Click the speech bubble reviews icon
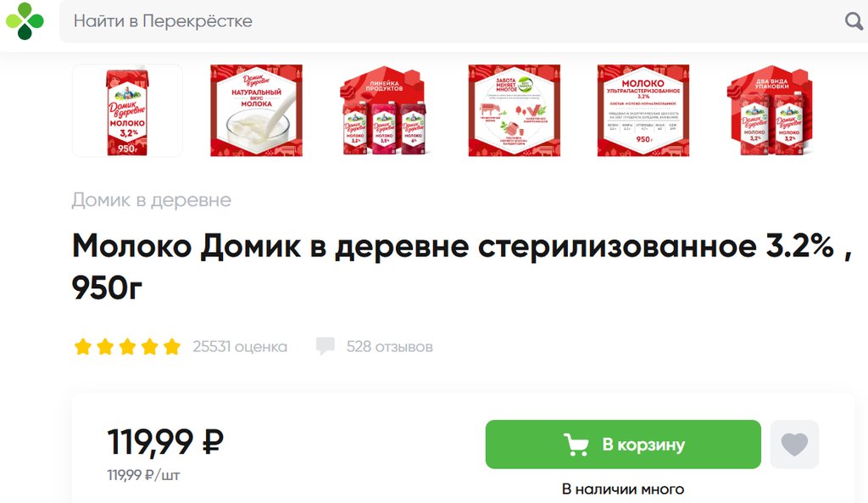Viewport: 868px width, 503px height. click(325, 346)
